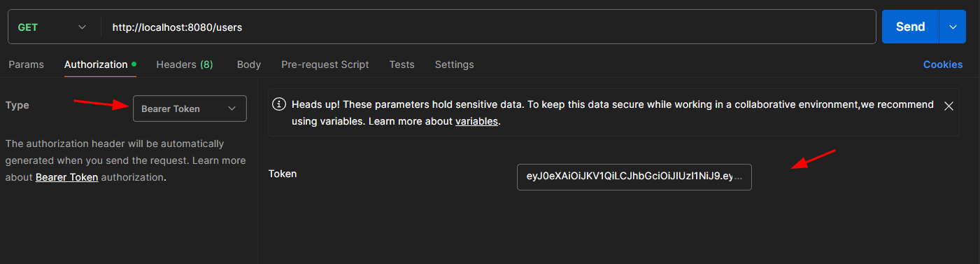Select the Authorization tab
The image size is (980, 264).
click(96, 64)
